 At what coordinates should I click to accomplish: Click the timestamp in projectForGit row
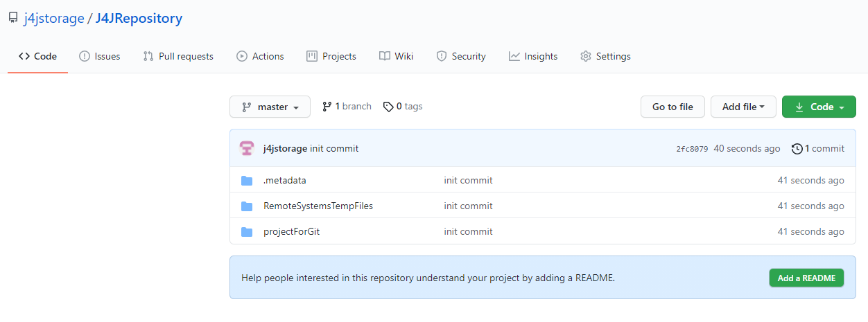point(811,231)
